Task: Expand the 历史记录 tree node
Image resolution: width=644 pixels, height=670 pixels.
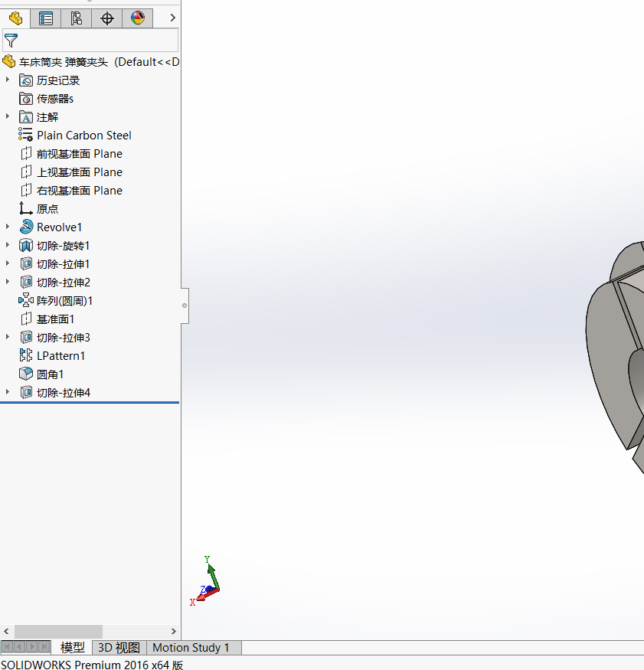Action: [7, 80]
